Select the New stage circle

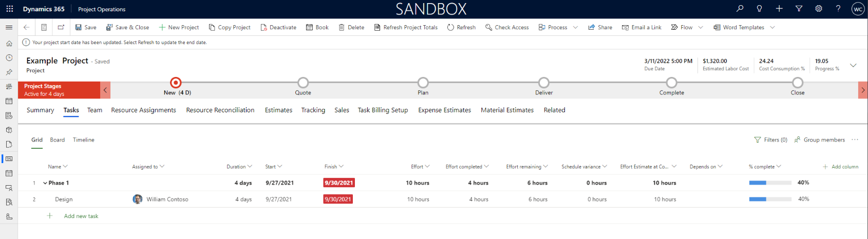(176, 83)
